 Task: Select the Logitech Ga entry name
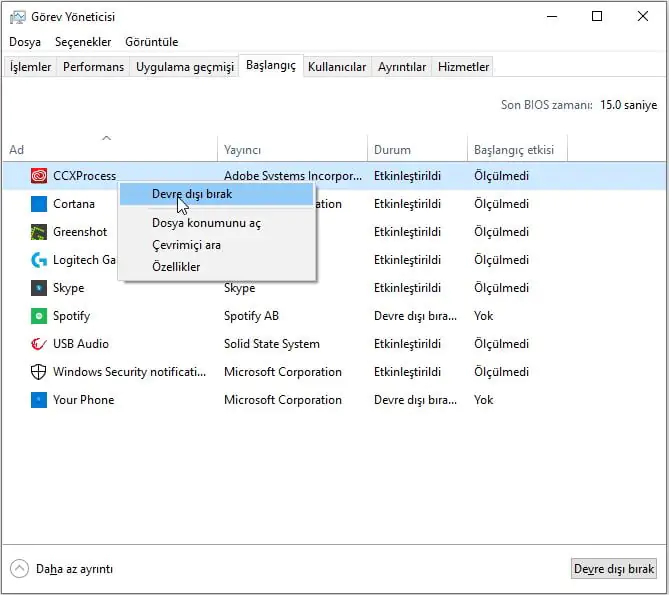(84, 260)
